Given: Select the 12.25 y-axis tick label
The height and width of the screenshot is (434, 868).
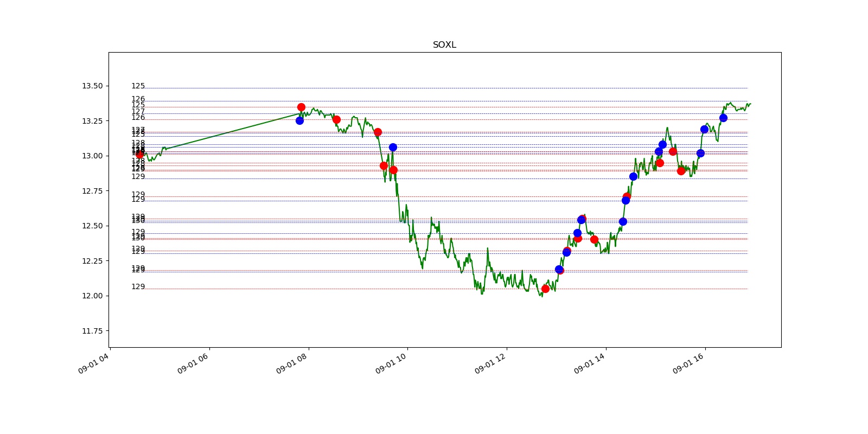Looking at the screenshot, I should pos(92,261).
